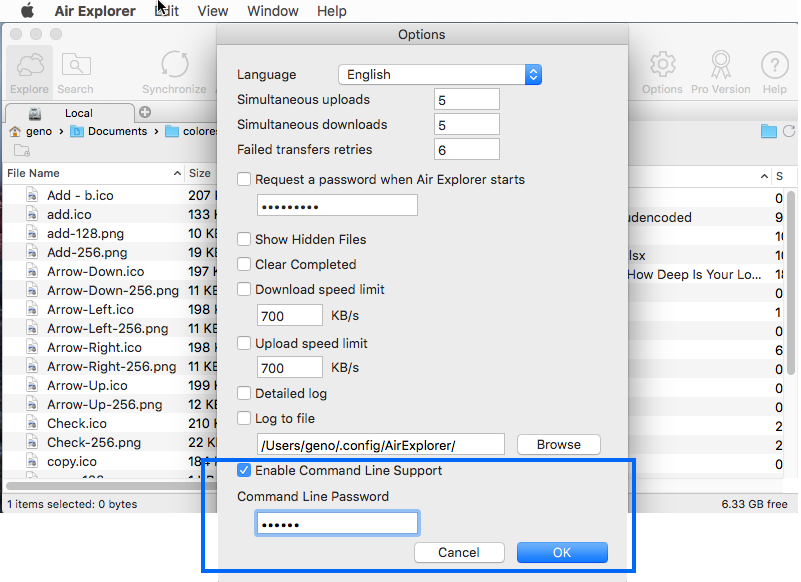Add a new tab with plus icon
This screenshot has height=582, width=801.
pos(145,112)
